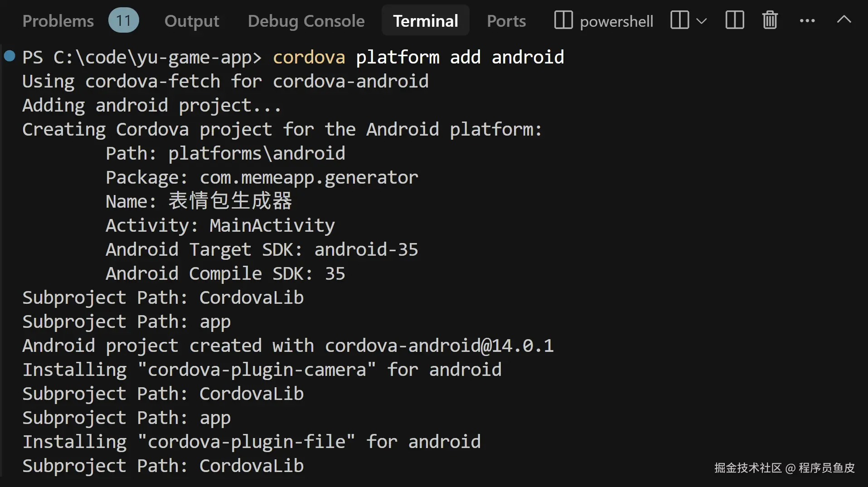The height and width of the screenshot is (487, 868).
Task: Click the powershell terminal label
Action: click(616, 21)
